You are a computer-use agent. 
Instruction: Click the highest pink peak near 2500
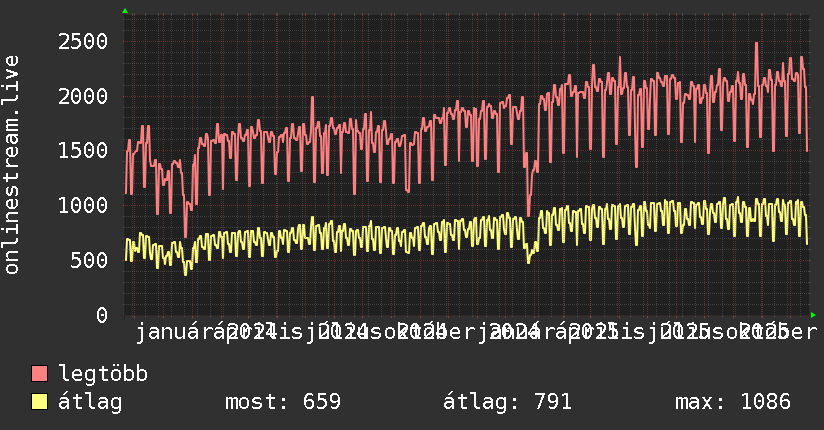(756, 44)
